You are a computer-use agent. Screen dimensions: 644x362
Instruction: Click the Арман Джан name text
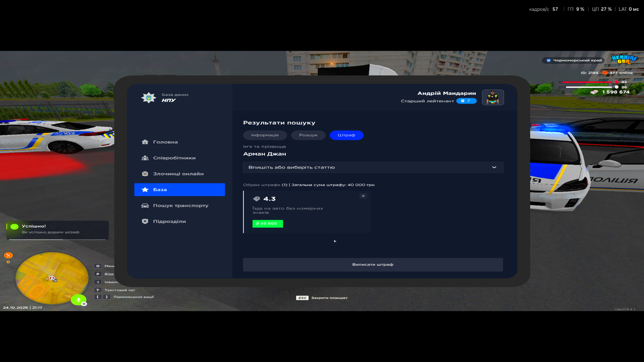pyautogui.click(x=265, y=154)
